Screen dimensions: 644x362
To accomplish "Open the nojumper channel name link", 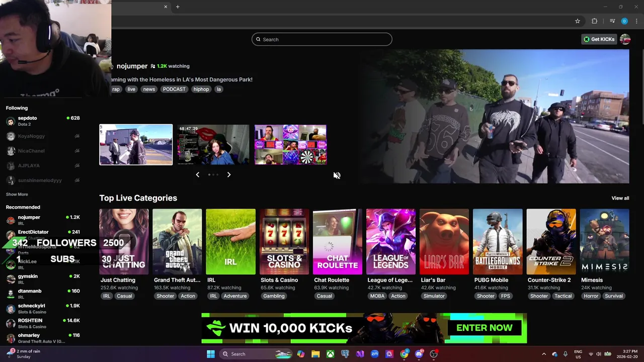I will pos(132,66).
